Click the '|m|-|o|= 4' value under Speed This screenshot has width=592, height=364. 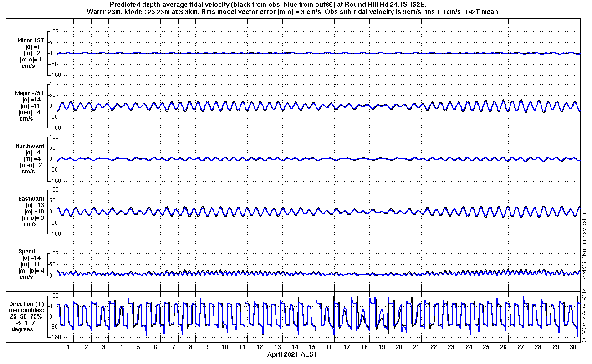coord(31,271)
